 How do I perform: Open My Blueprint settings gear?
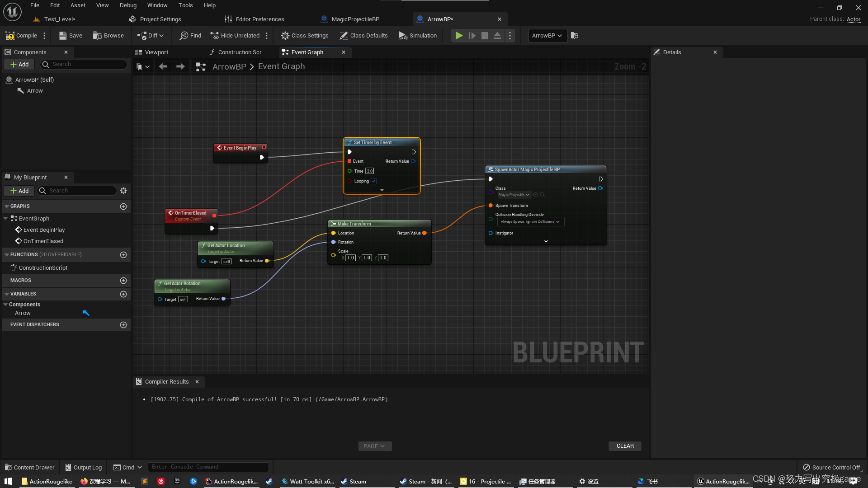click(123, 191)
